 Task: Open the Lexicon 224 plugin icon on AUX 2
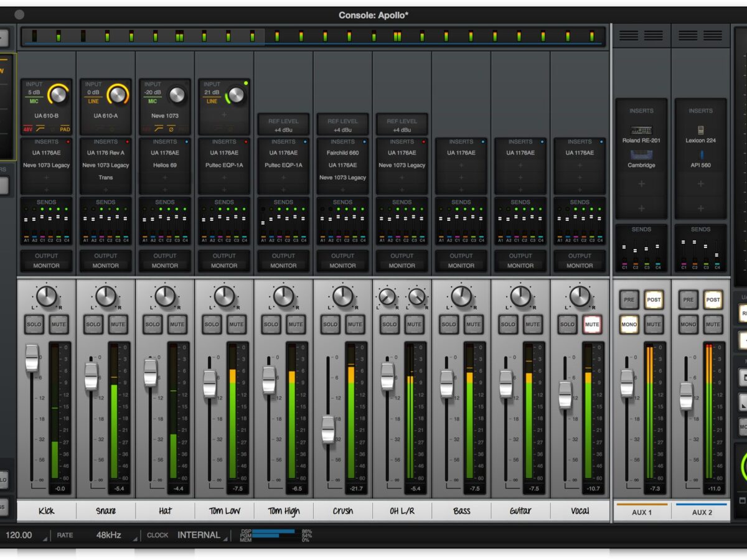(700, 130)
